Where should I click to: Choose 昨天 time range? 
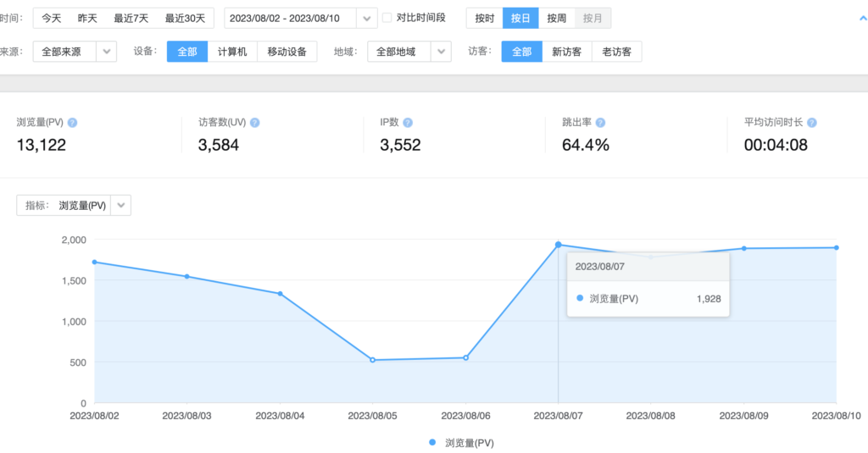click(87, 19)
